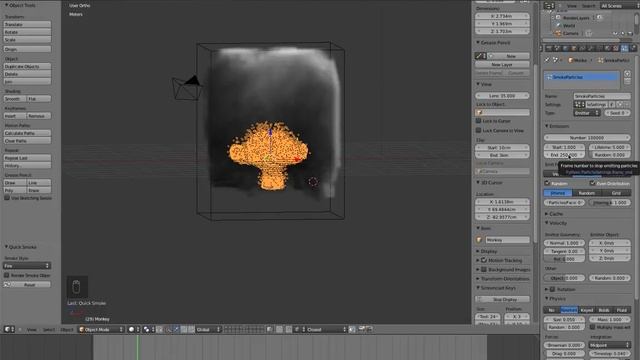The image size is (640, 360).
Task: Click the Repeat Last button
Action: [27, 158]
